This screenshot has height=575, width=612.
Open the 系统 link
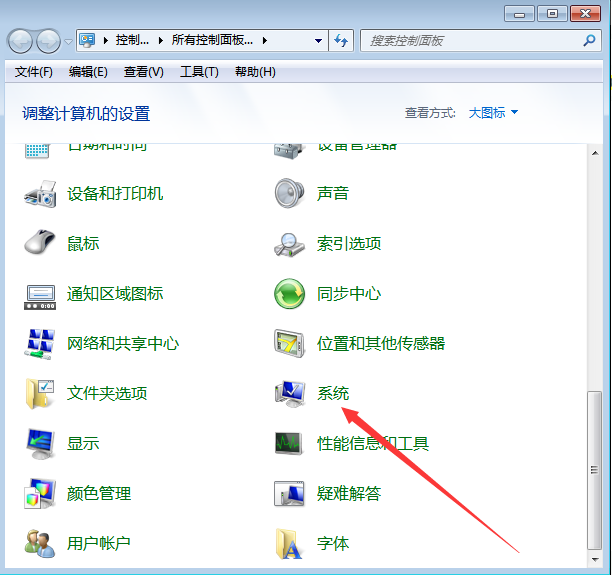(x=333, y=393)
